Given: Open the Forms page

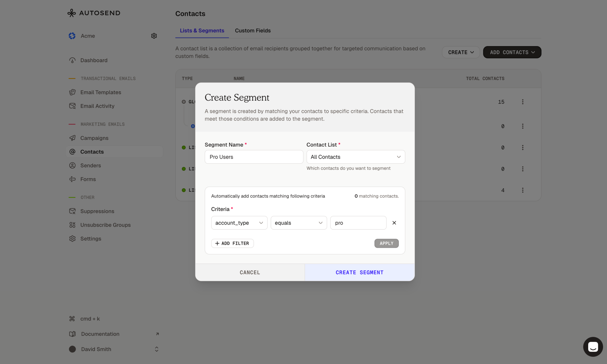Looking at the screenshot, I should point(88,179).
